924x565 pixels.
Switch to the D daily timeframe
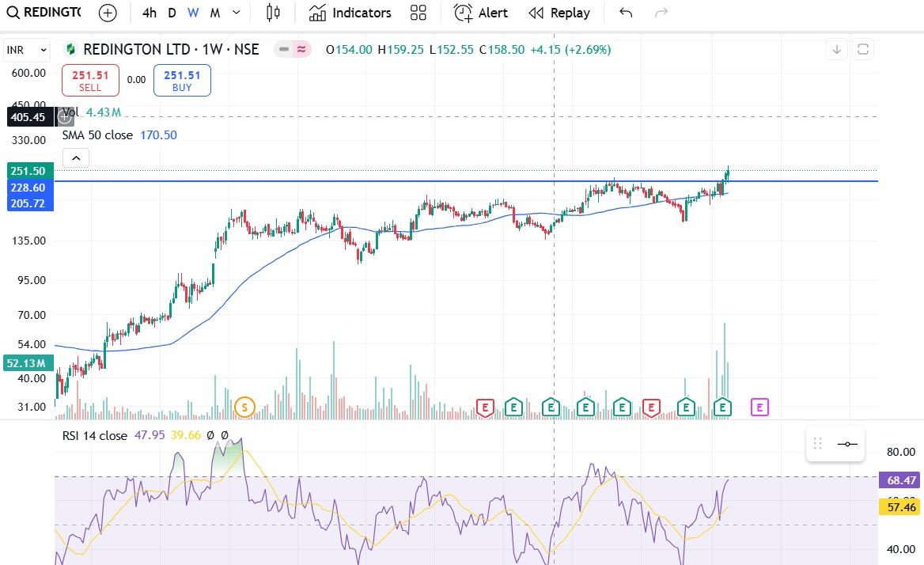click(172, 13)
